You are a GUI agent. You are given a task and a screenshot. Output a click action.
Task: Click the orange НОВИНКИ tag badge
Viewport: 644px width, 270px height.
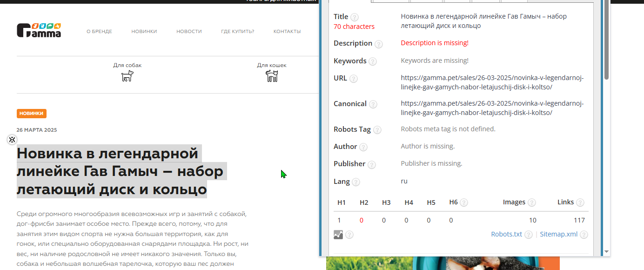(32, 114)
